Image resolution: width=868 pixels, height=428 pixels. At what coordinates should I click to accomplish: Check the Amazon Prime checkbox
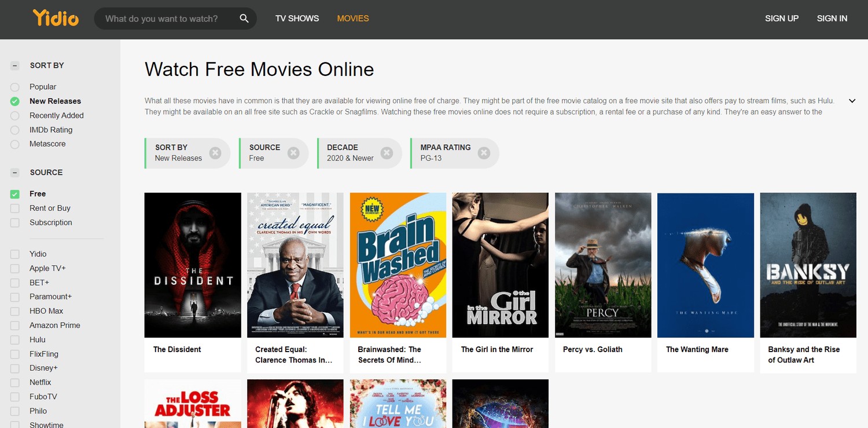click(x=15, y=325)
